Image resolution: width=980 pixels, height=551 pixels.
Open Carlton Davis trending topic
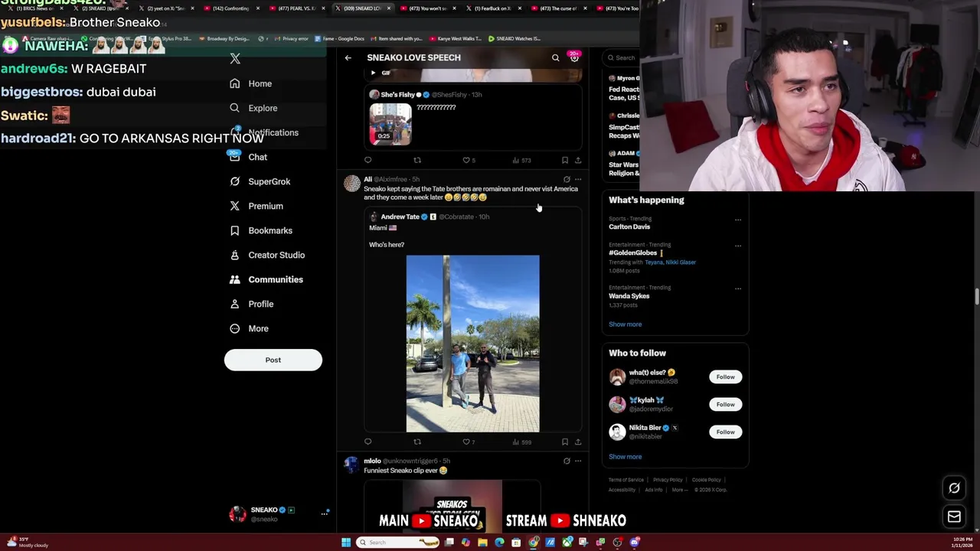[629, 227]
